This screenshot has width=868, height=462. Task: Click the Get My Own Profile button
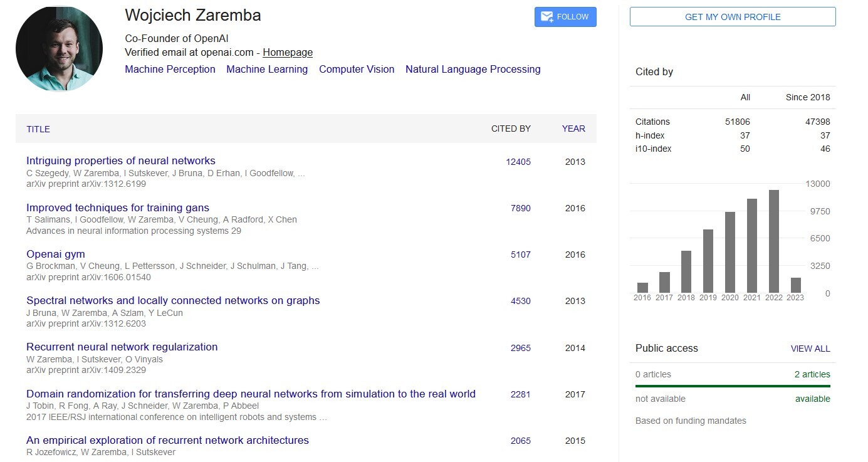pyautogui.click(x=732, y=17)
